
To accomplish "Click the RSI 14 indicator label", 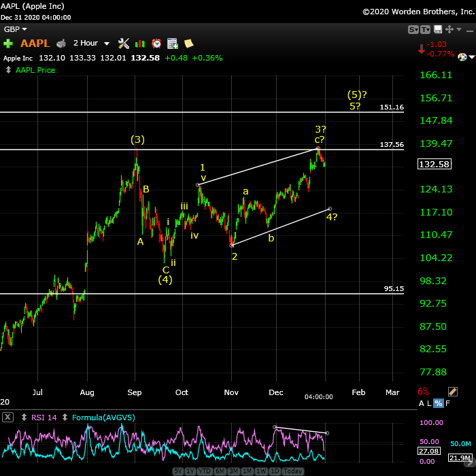I will point(44,418).
